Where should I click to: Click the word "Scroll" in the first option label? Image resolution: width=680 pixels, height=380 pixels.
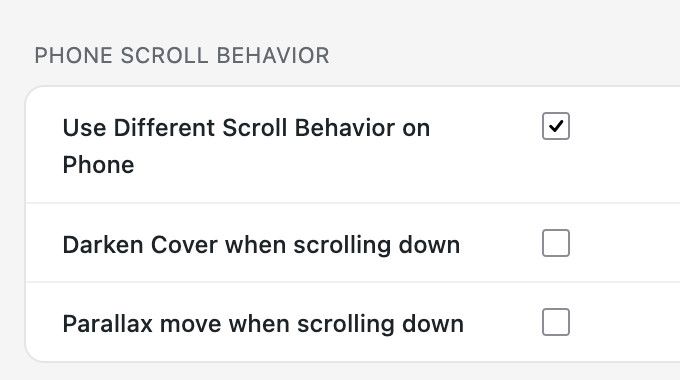pyautogui.click(x=255, y=128)
